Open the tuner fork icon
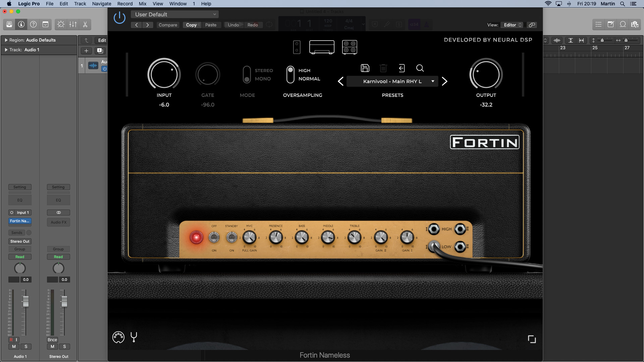This screenshot has width=644, height=362. coord(134,337)
